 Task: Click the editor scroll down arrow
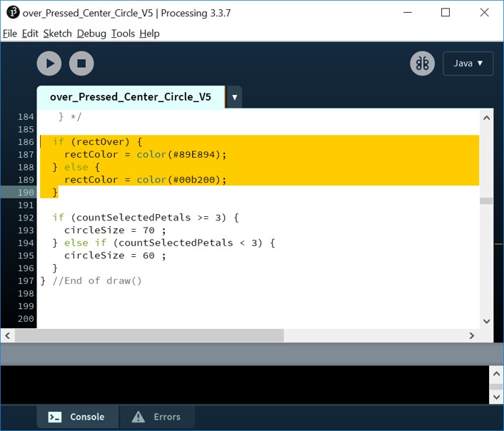(x=486, y=321)
